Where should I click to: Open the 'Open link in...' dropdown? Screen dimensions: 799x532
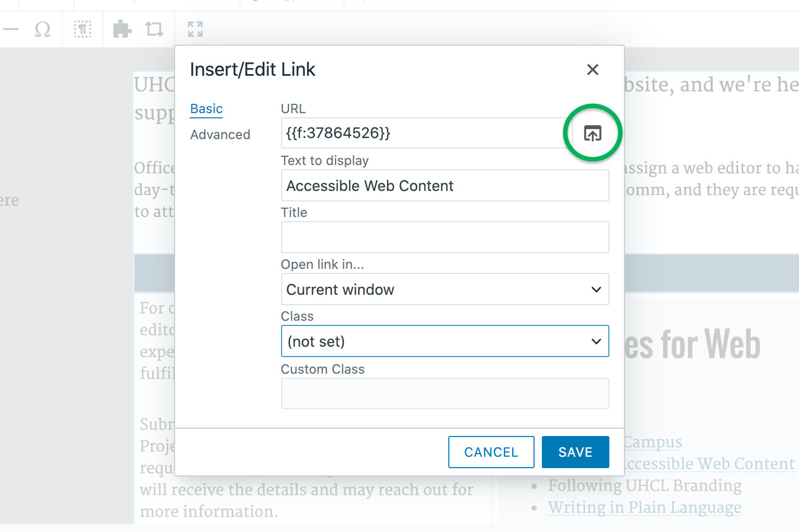(445, 289)
